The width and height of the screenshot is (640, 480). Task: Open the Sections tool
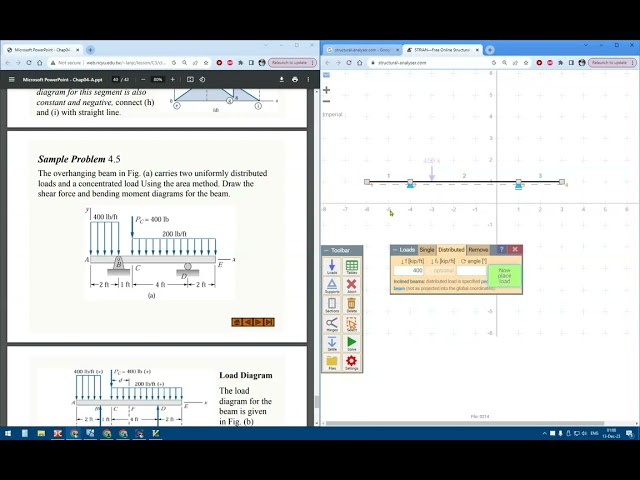(x=332, y=305)
